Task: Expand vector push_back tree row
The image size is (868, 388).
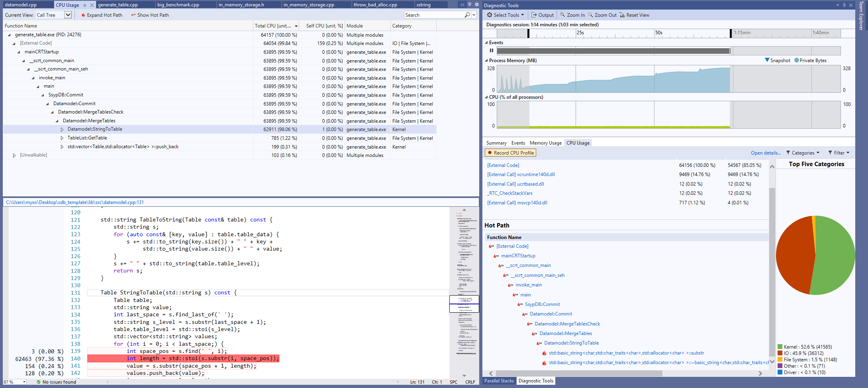Action: [62, 147]
